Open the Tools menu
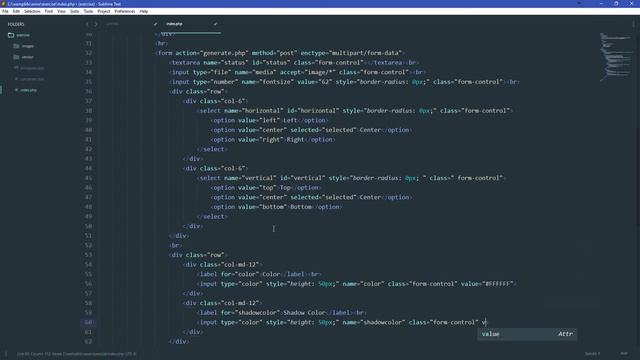Viewport: 640px width, 360px height. click(x=88, y=11)
